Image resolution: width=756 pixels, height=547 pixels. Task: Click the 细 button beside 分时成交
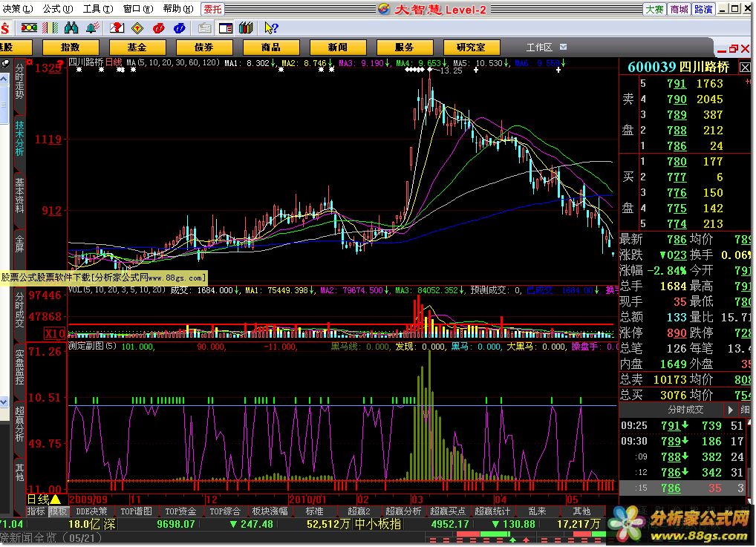(x=746, y=410)
